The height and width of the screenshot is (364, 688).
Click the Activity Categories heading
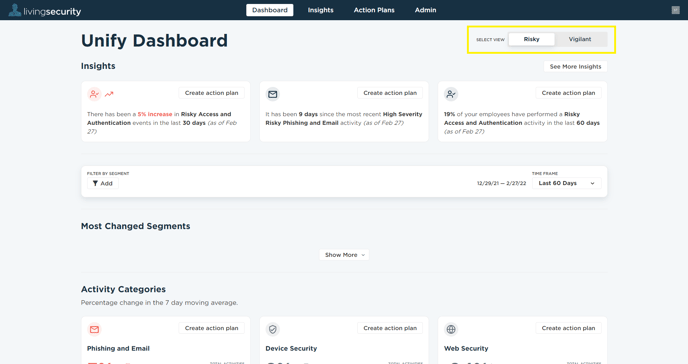click(x=123, y=289)
